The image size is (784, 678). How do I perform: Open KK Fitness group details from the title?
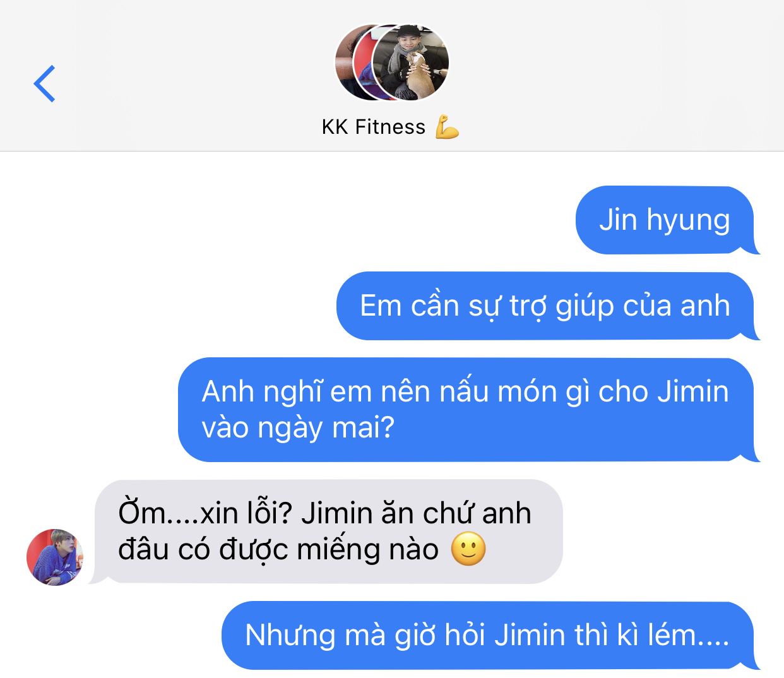click(390, 127)
